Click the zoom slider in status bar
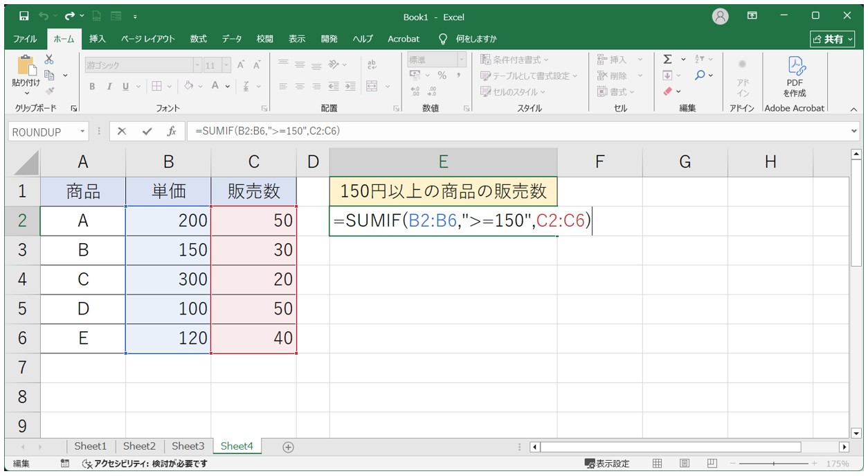Viewport: 868px width, 476px height. point(774,464)
